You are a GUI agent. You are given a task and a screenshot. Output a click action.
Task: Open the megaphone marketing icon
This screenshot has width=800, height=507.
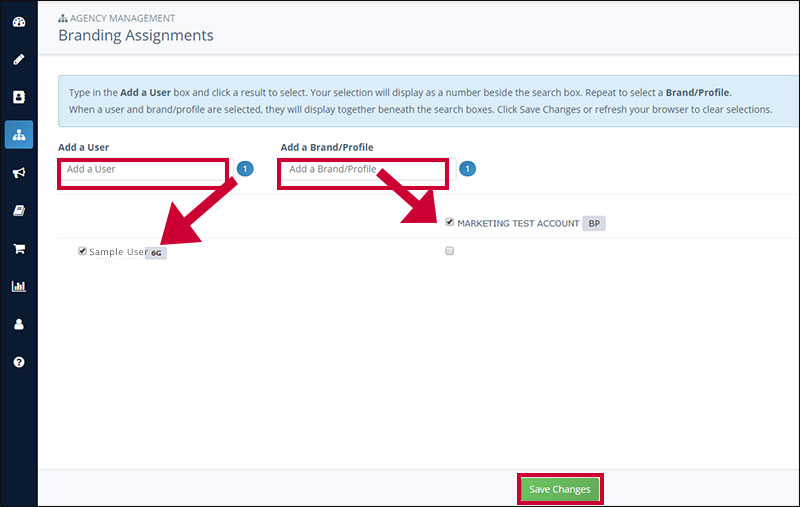(x=19, y=172)
